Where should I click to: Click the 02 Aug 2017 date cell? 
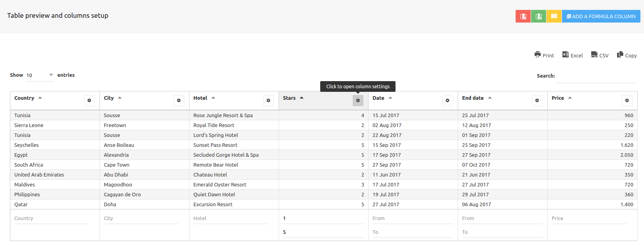pos(413,125)
